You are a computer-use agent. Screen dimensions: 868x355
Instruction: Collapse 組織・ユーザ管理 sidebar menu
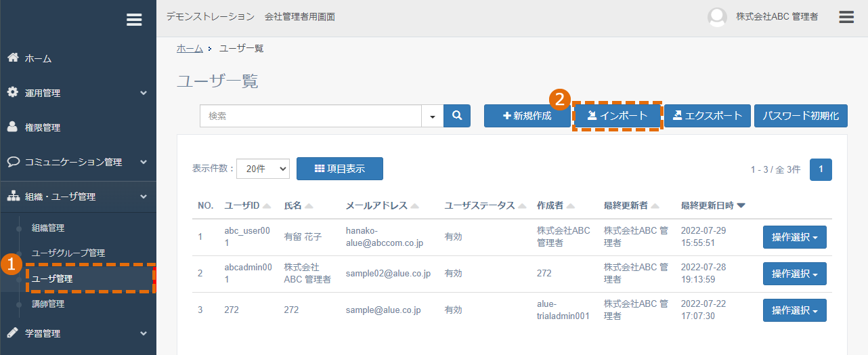pos(78,196)
